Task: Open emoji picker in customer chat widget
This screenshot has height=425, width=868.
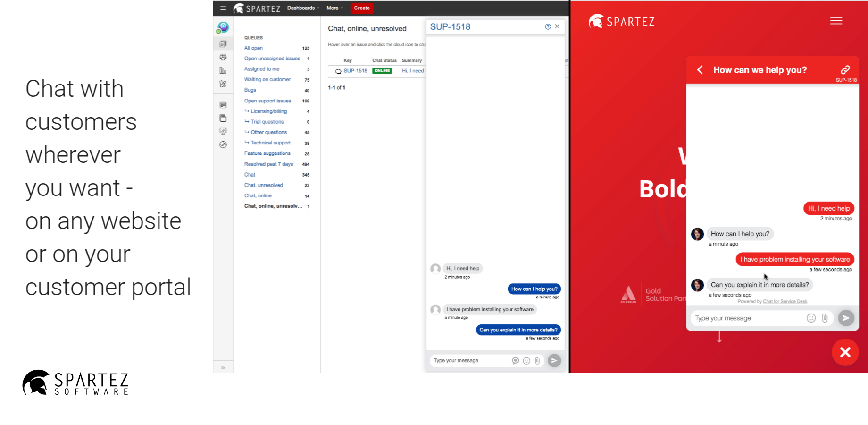Action: (x=811, y=318)
